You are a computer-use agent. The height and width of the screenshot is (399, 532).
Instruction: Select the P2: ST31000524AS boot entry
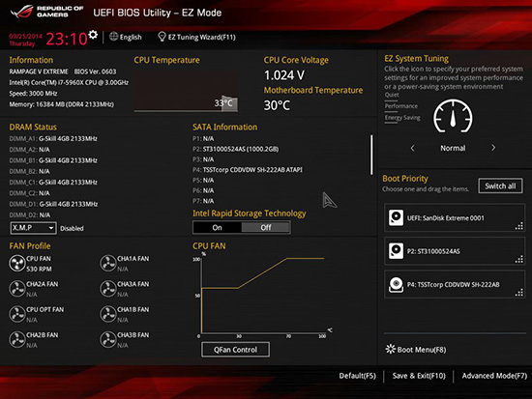[x=455, y=251]
